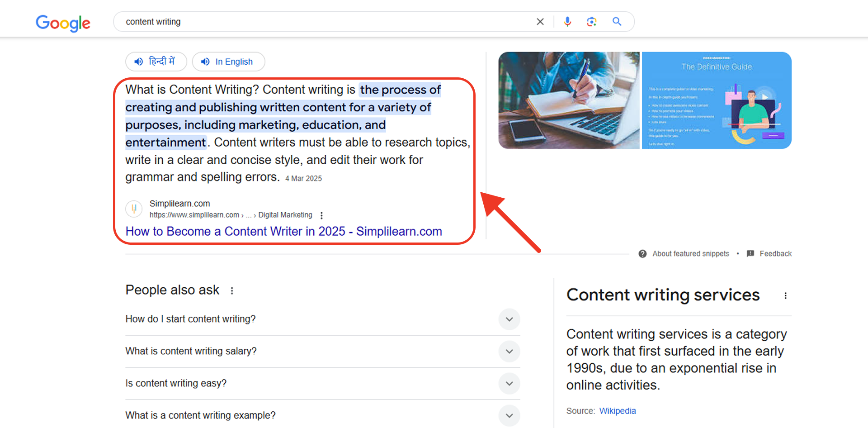Expand "What is content writing salary?"

click(x=509, y=352)
